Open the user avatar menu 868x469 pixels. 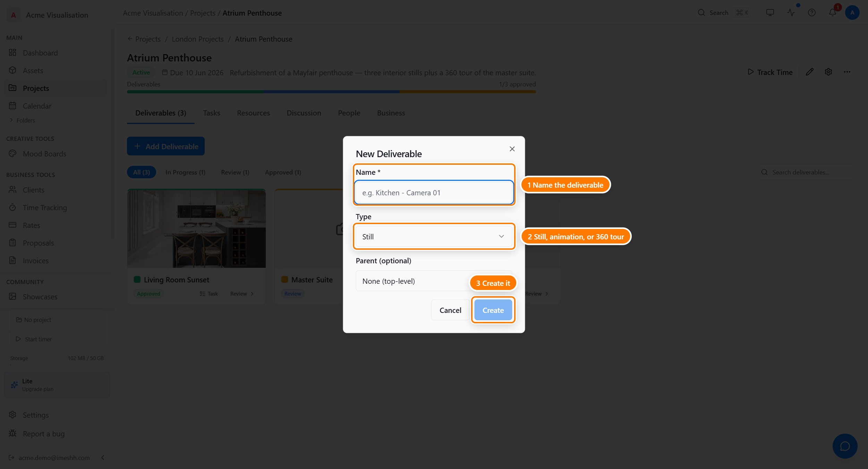tap(852, 12)
